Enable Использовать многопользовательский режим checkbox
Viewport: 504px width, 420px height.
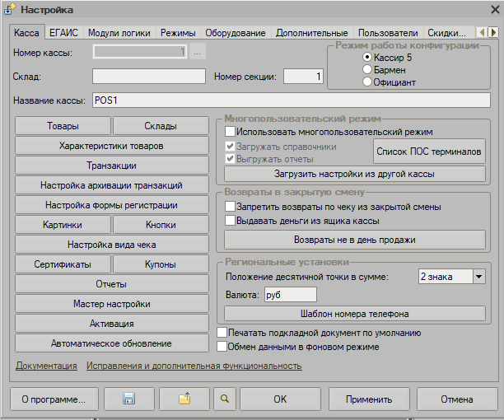tap(231, 132)
